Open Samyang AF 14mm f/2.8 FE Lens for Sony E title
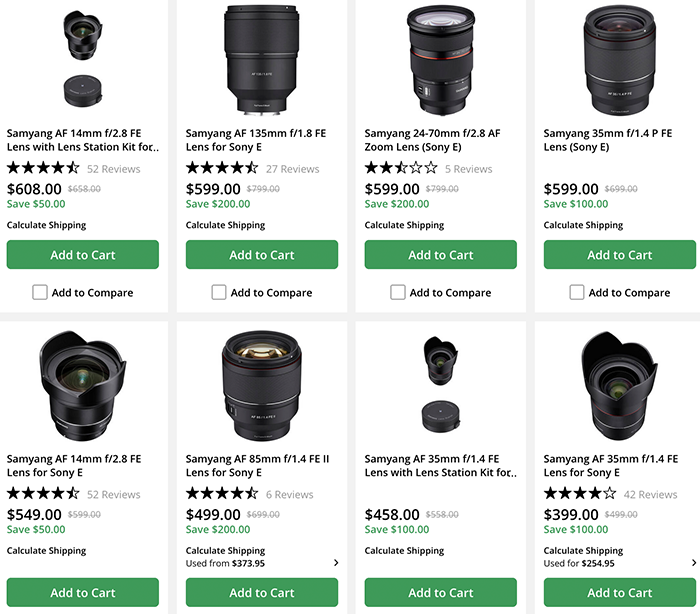Screen dimensions: 700x614 tap(74, 466)
